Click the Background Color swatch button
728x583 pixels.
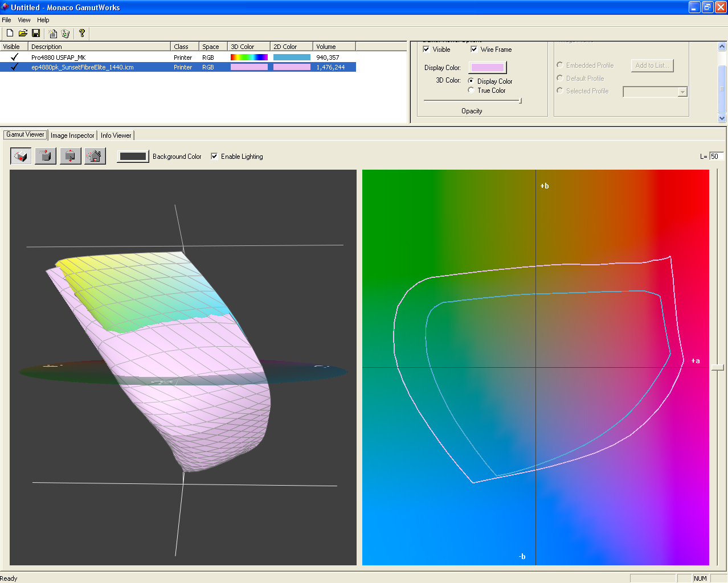[133, 157]
